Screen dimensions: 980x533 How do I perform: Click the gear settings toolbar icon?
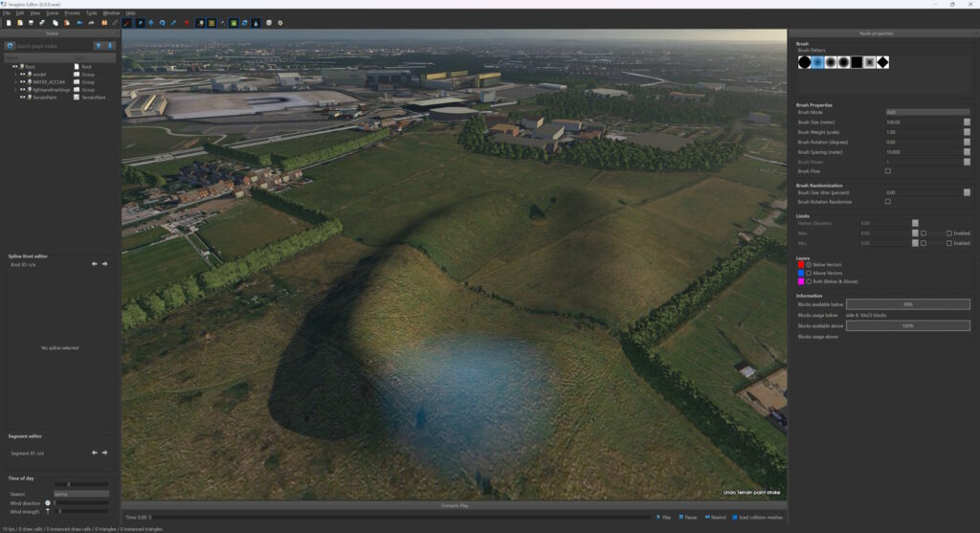pos(280,23)
